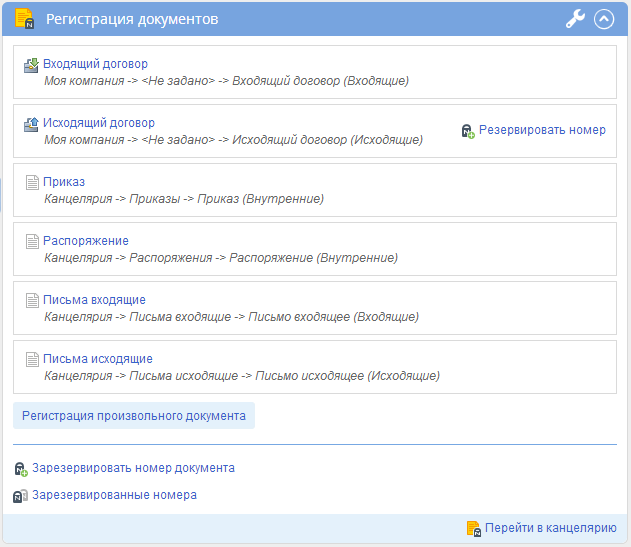Click the Исходящий договор outbox icon
This screenshot has height=547, width=631.
pyautogui.click(x=31, y=124)
